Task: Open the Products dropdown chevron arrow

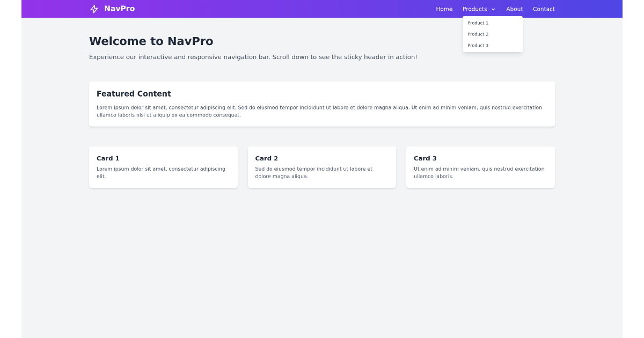Action: [493, 9]
